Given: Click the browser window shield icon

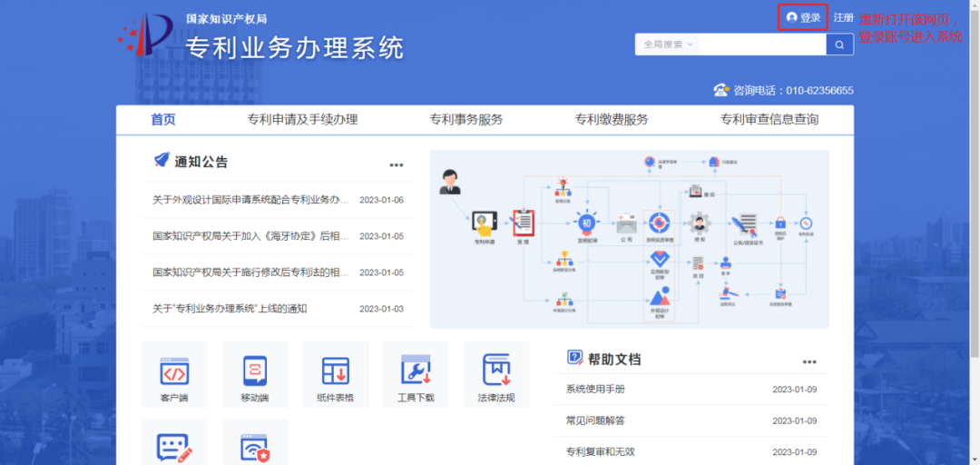Looking at the screenshot, I should [255, 449].
